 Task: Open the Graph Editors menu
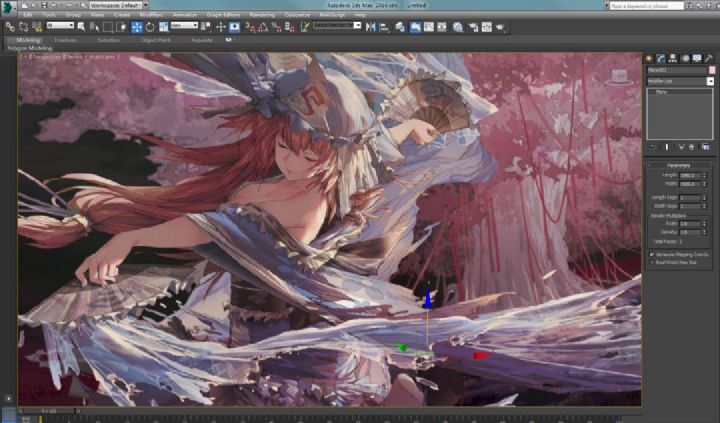(x=224, y=15)
